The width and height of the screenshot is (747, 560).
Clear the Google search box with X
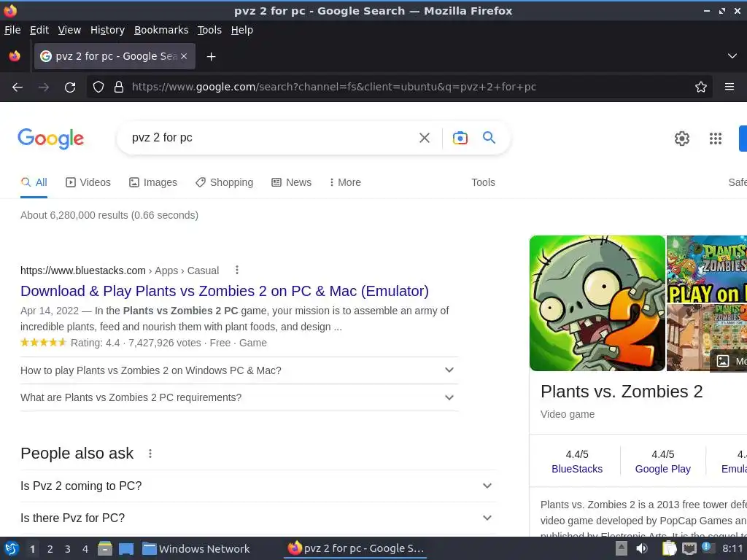tap(425, 138)
